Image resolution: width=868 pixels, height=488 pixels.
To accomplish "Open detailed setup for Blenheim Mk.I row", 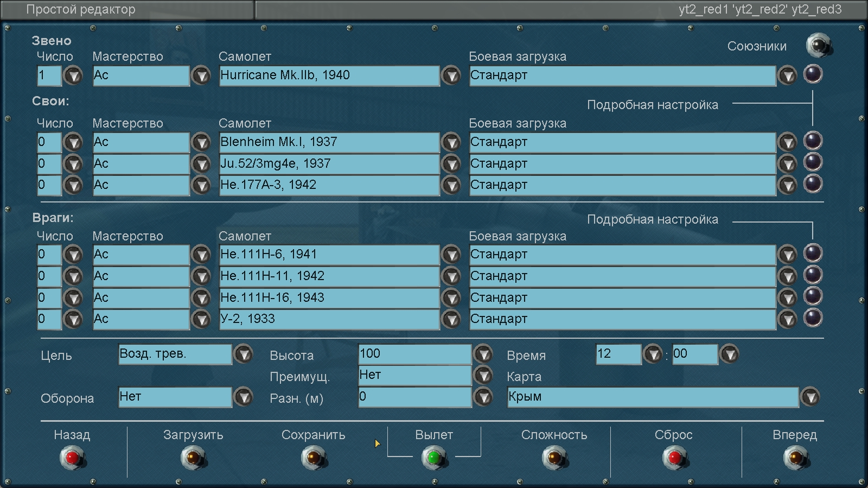I will (x=813, y=141).
